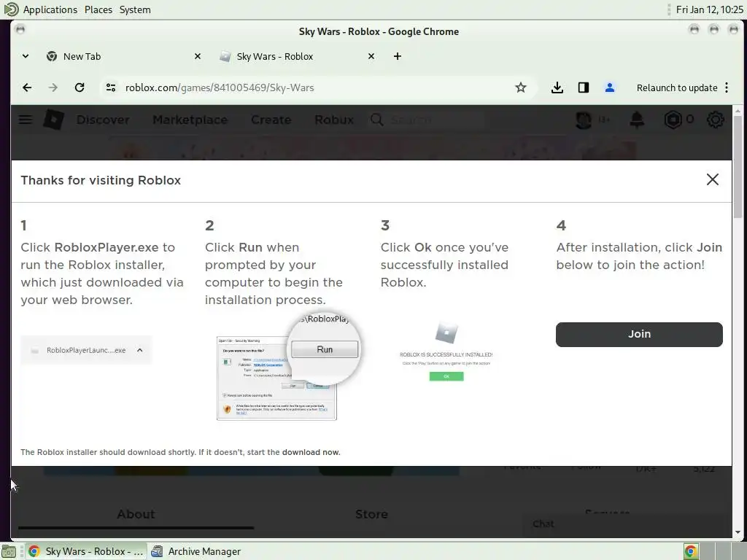Screen dimensions: 747x560
Task: Open Marketplace in Roblox navigation
Action: [190, 120]
